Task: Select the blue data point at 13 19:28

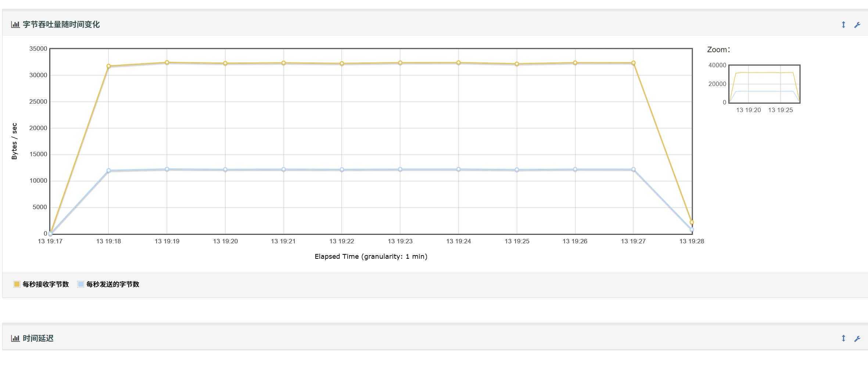Action: point(692,229)
